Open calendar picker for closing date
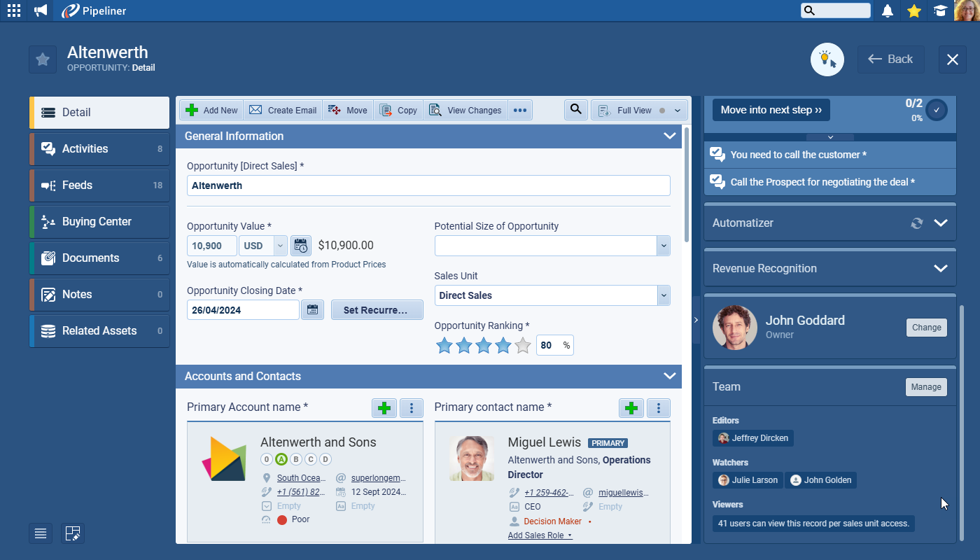 [x=312, y=310]
